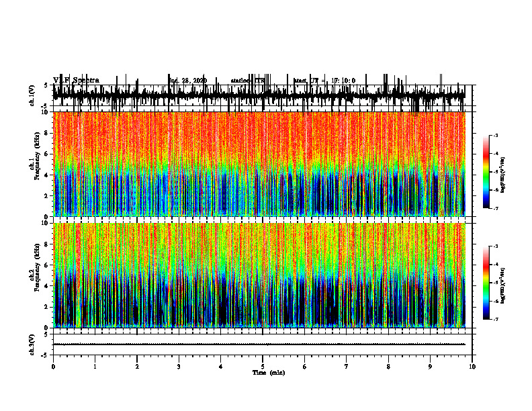Click the "3" tick on the time axis
532x411 pixels.
tap(179, 367)
